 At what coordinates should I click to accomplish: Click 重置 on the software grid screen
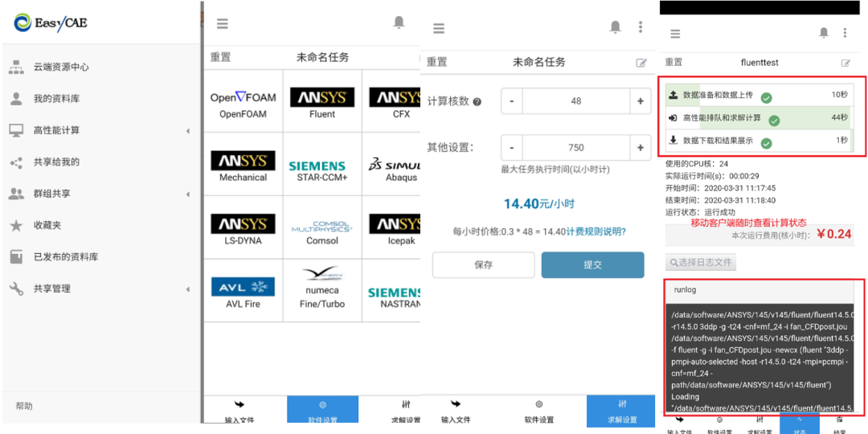(x=220, y=57)
